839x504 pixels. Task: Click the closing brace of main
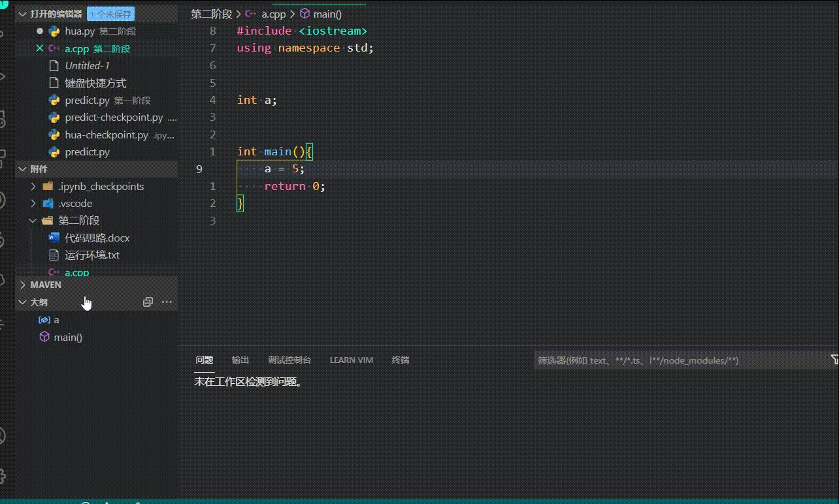[x=240, y=203]
